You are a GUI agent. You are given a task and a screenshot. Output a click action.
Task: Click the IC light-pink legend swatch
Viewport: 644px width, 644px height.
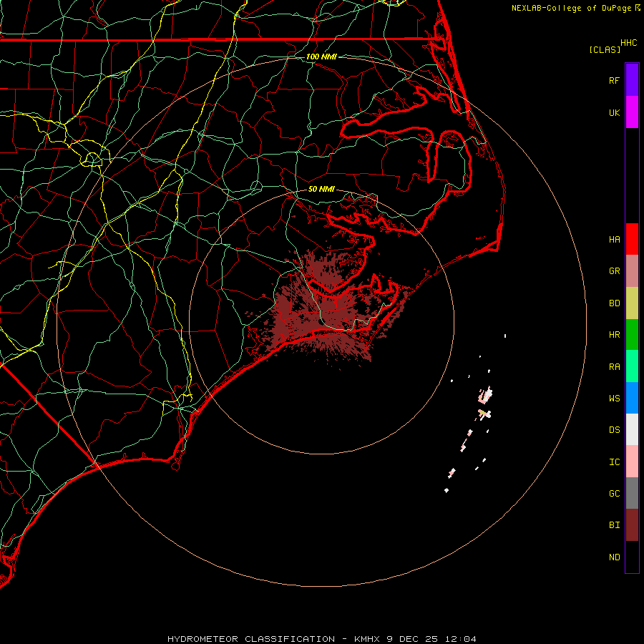click(x=632, y=462)
